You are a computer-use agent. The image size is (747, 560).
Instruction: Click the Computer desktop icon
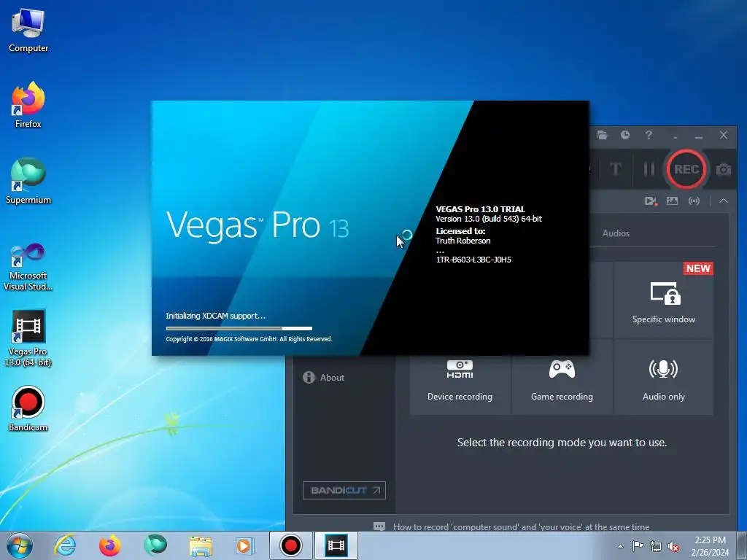click(28, 31)
